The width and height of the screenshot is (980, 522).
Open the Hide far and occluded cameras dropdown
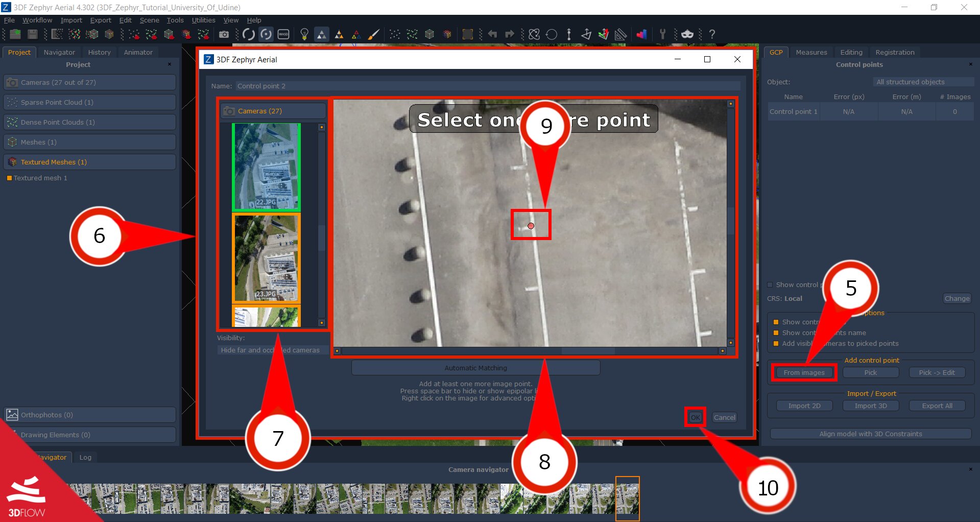[272, 350]
